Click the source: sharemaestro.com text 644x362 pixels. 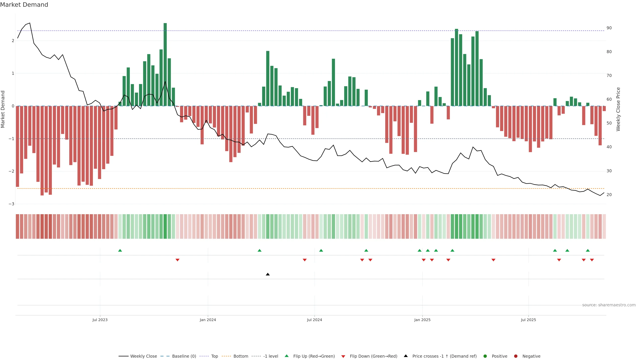[x=609, y=305]
